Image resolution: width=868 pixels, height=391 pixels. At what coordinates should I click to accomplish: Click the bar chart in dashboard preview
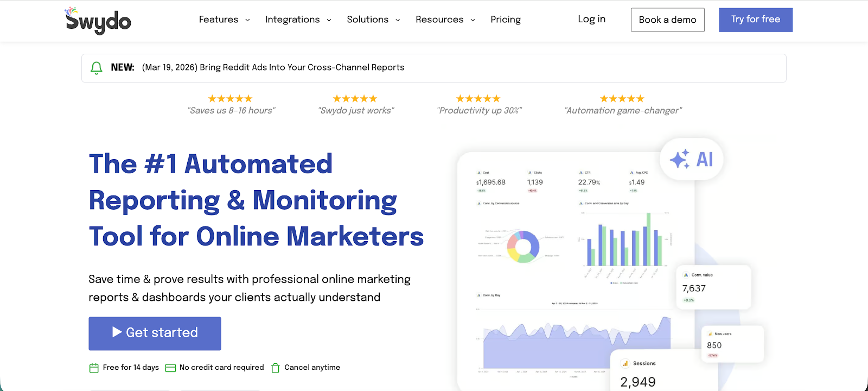(625, 239)
